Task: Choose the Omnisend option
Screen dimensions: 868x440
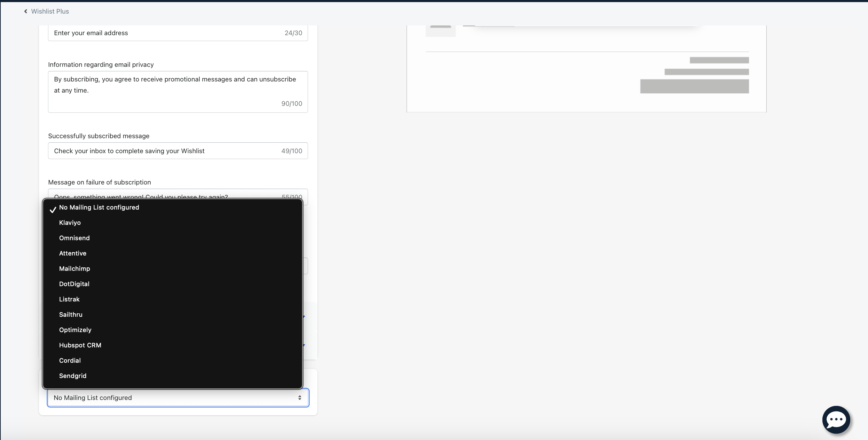Action: coord(74,238)
